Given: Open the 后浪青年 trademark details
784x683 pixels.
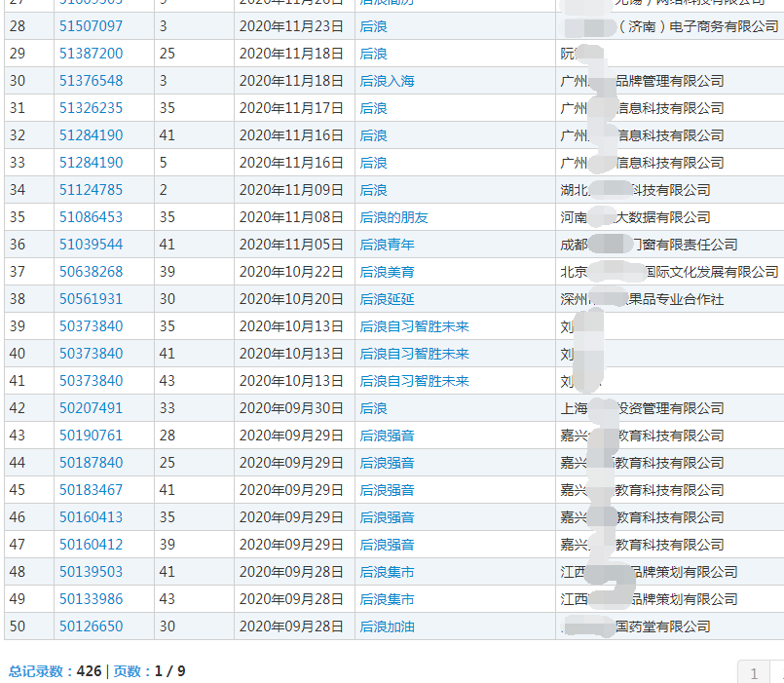Looking at the screenshot, I should point(387,245).
